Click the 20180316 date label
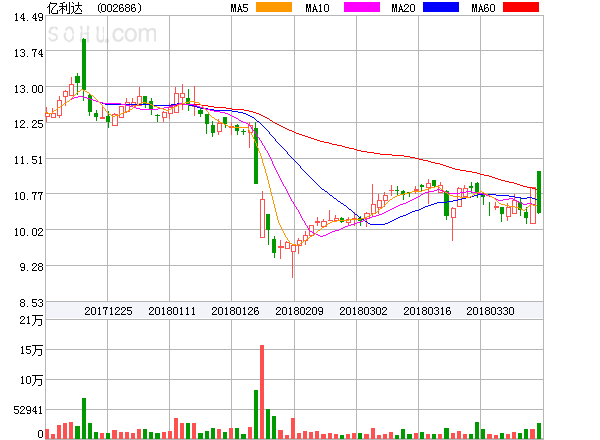Image resolution: width=600 pixels, height=440 pixels. click(427, 311)
